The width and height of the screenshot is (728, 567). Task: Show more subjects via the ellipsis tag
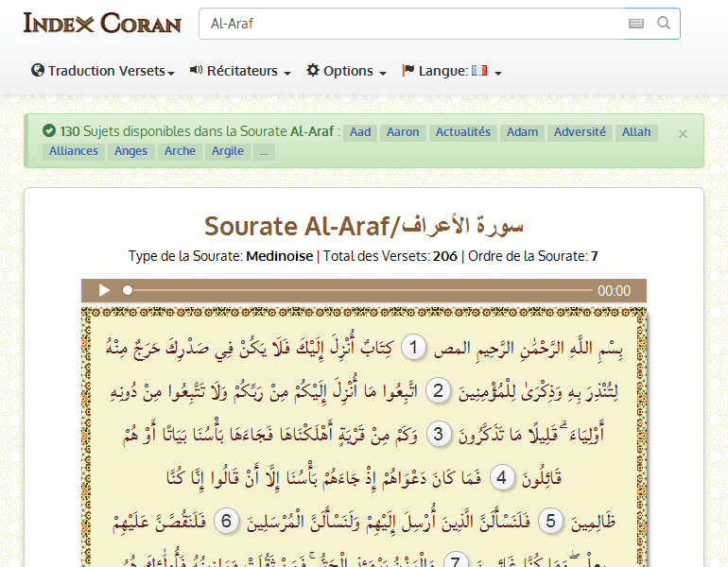[x=264, y=151]
